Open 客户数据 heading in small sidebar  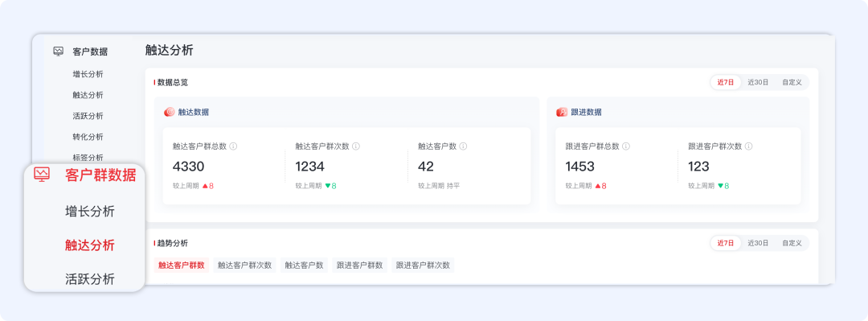(x=90, y=51)
